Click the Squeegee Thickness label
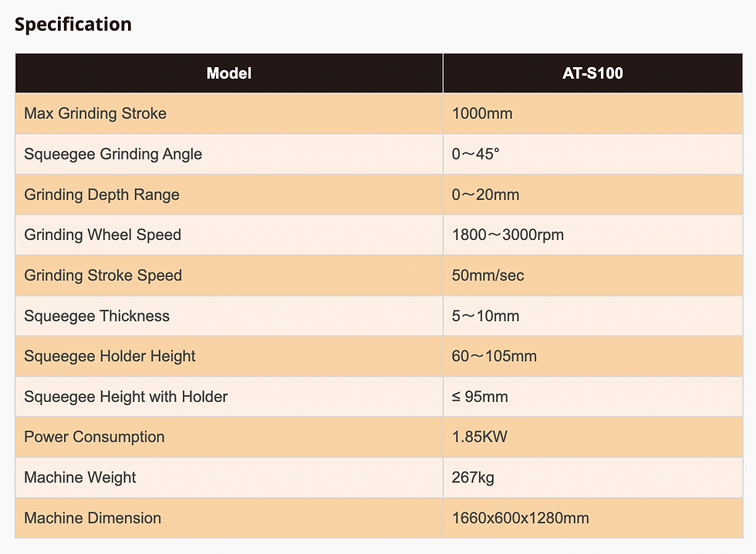Image resolution: width=756 pixels, height=554 pixels. [x=97, y=316]
